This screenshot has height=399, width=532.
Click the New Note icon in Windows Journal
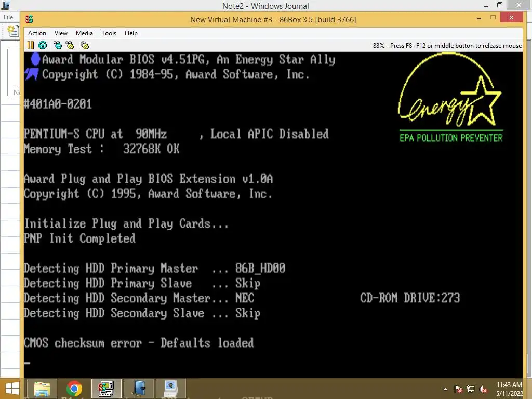(13, 31)
